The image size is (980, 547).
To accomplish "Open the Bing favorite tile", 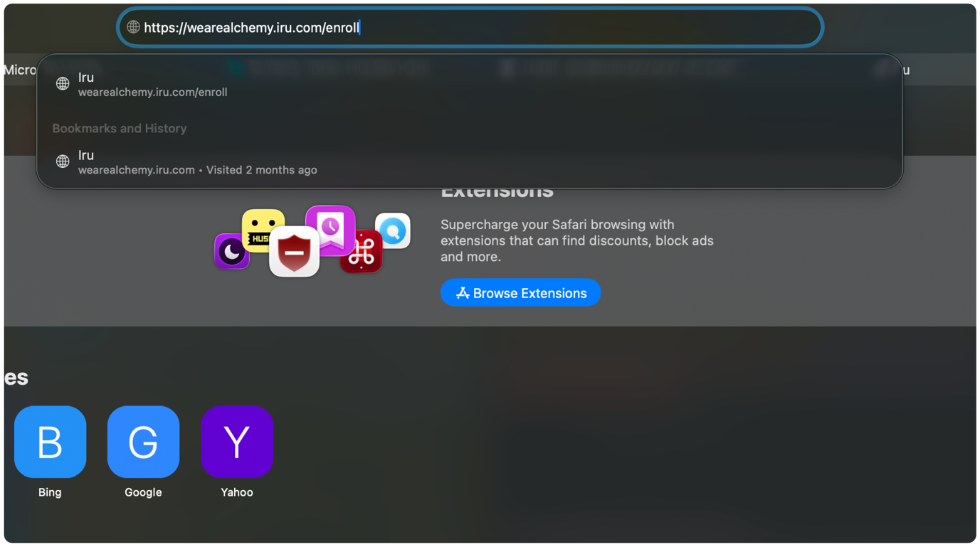I will click(x=50, y=442).
